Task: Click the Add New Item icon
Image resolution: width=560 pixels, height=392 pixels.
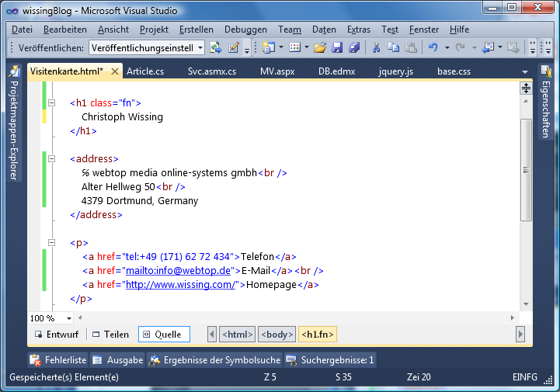Action: [x=294, y=47]
